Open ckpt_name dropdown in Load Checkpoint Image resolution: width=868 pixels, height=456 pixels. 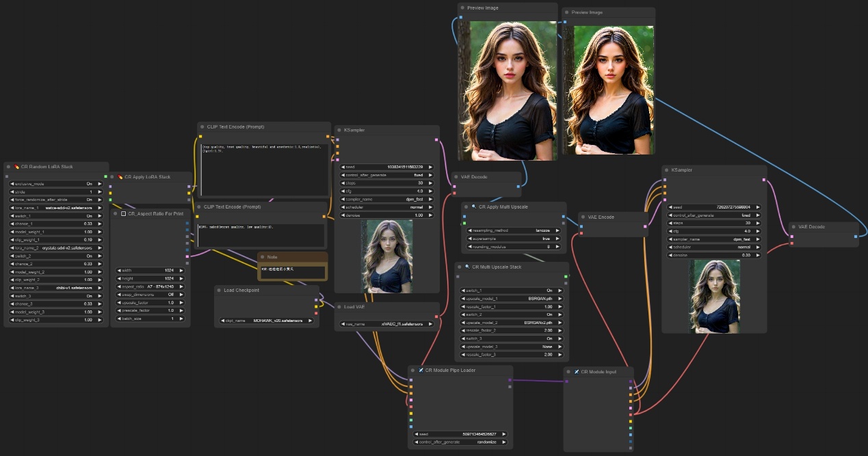266,320
